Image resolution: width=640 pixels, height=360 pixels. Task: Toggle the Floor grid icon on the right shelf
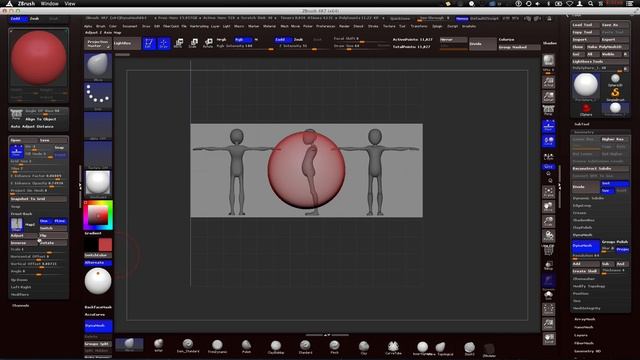549,126
